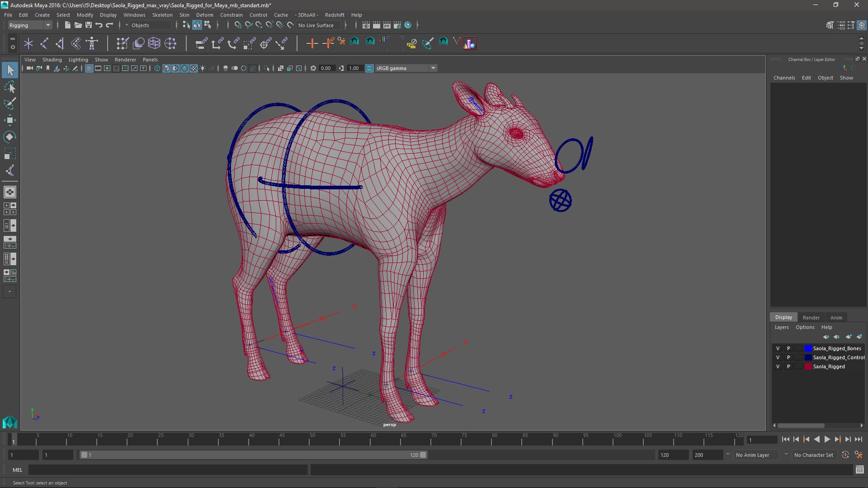Open the Panels menu in viewport
Image resolution: width=868 pixels, height=488 pixels.
click(150, 59)
